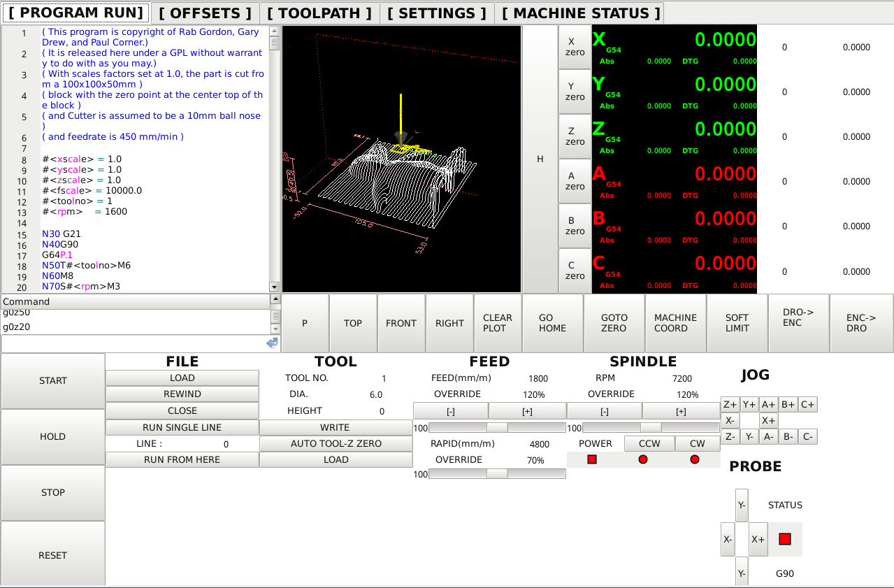Click RUN FROM HERE
The width and height of the screenshot is (894, 588).
182,460
